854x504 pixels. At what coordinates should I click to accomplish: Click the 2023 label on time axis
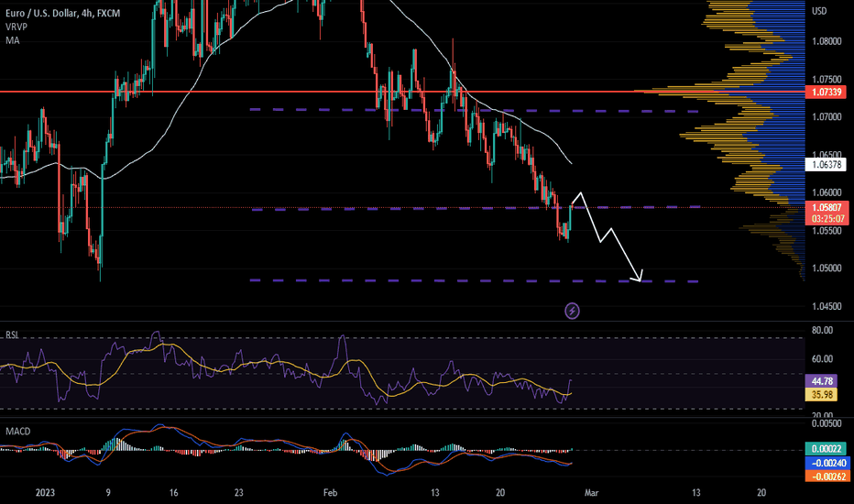[45, 493]
